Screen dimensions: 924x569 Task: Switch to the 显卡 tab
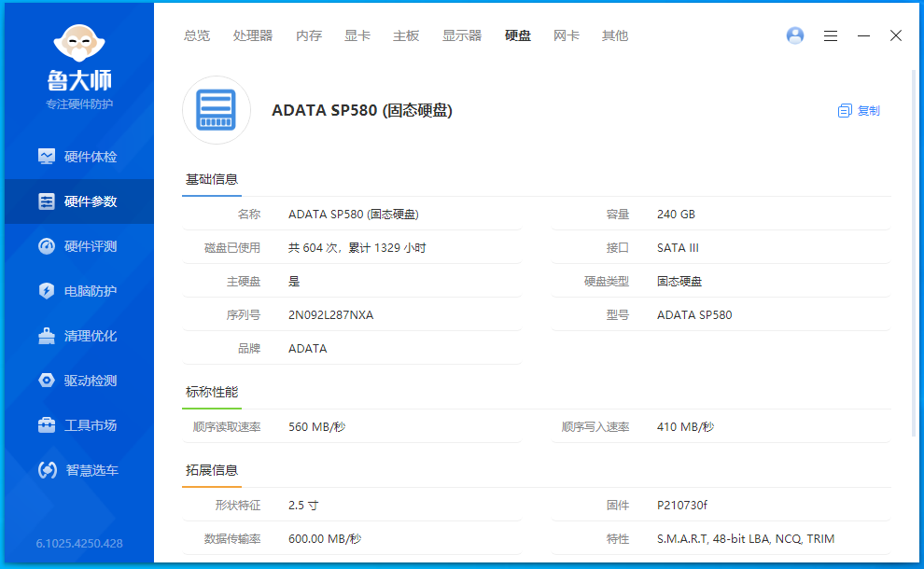point(357,36)
